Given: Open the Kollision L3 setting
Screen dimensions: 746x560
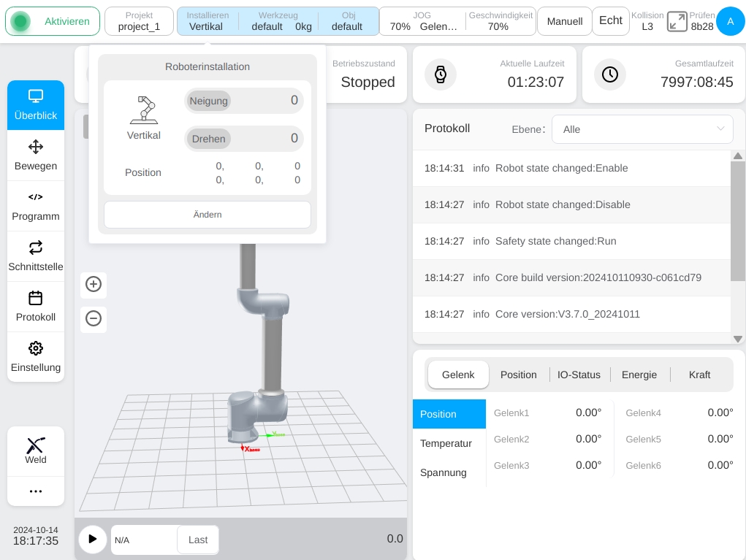Looking at the screenshot, I should (x=647, y=21).
